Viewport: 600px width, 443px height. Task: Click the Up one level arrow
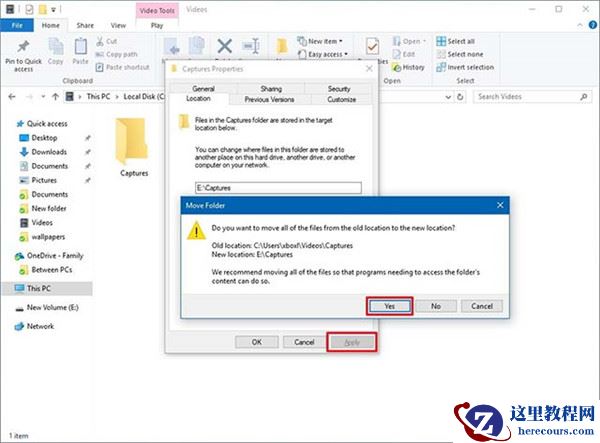pyautogui.click(x=55, y=97)
